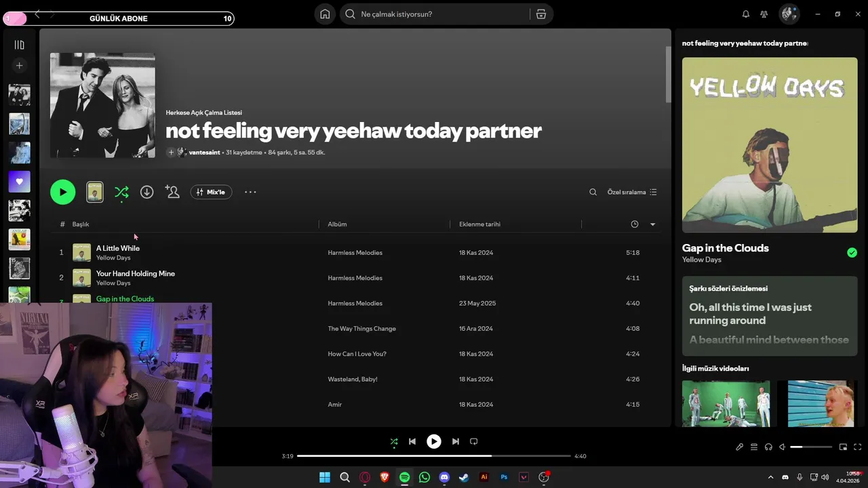The width and height of the screenshot is (868, 488).
Task: Open Gap in the Clouds title in side panel
Action: (726, 248)
